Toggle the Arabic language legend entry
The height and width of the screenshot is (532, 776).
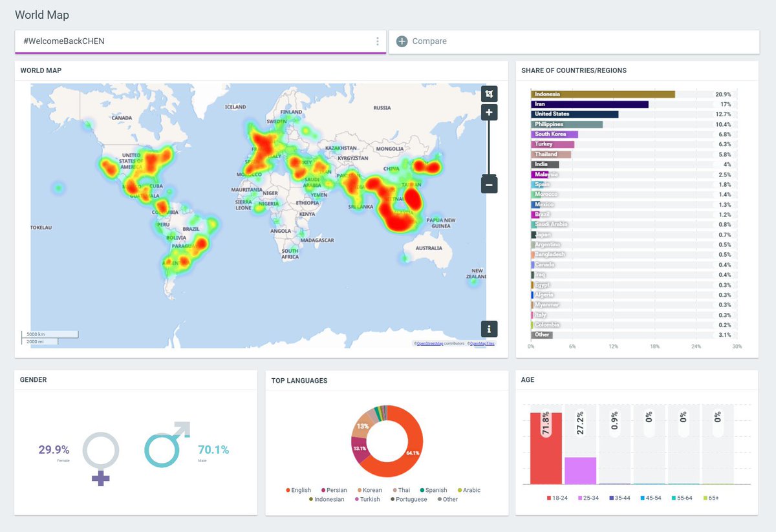click(x=469, y=490)
